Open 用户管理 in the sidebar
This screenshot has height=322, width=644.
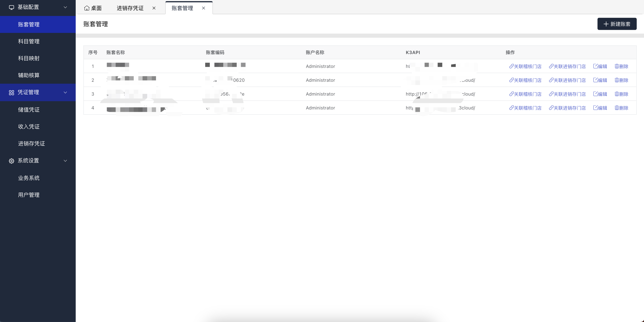38,195
